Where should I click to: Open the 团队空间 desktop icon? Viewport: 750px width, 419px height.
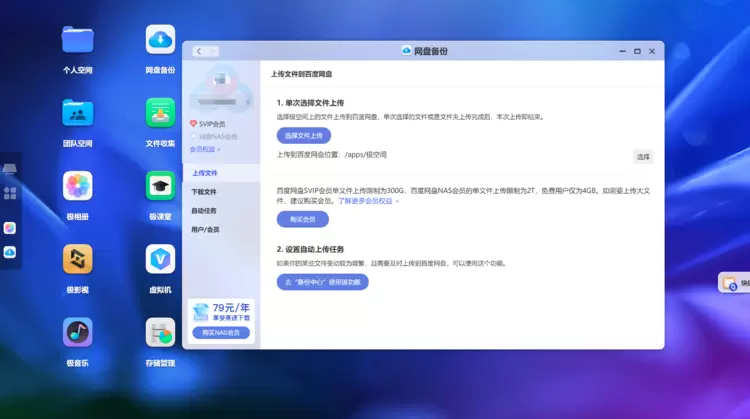coord(78,113)
